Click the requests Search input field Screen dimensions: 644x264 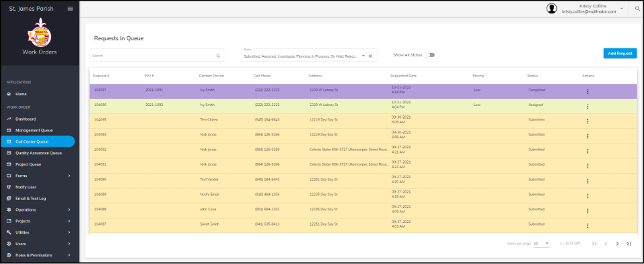(x=157, y=56)
